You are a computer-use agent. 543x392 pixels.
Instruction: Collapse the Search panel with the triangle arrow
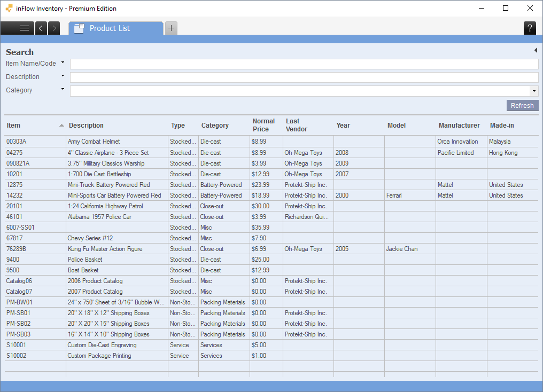click(536, 50)
